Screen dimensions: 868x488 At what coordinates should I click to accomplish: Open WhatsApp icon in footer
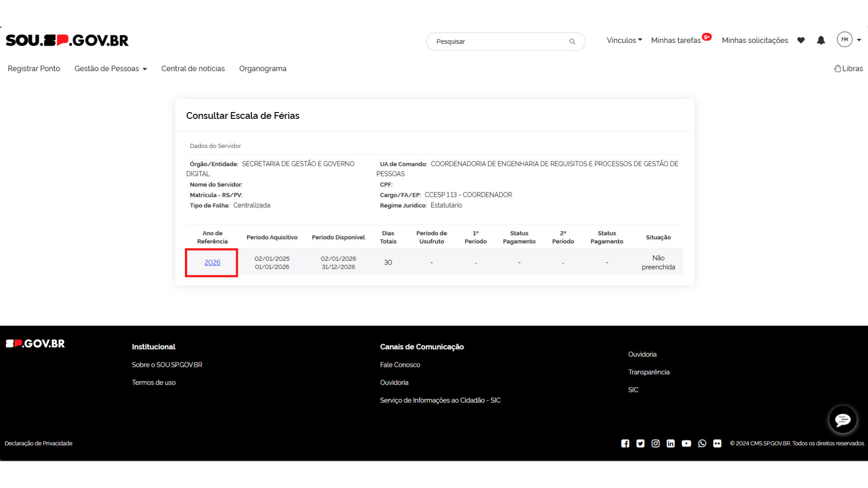(702, 443)
